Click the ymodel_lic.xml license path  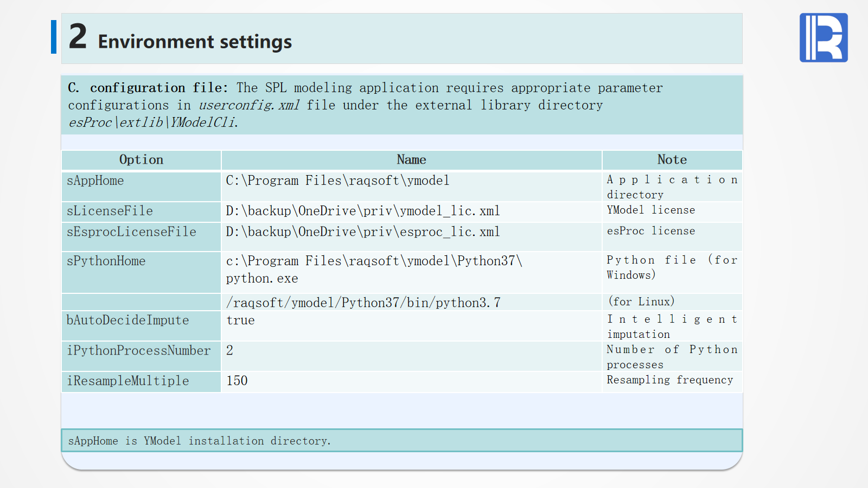tap(363, 211)
